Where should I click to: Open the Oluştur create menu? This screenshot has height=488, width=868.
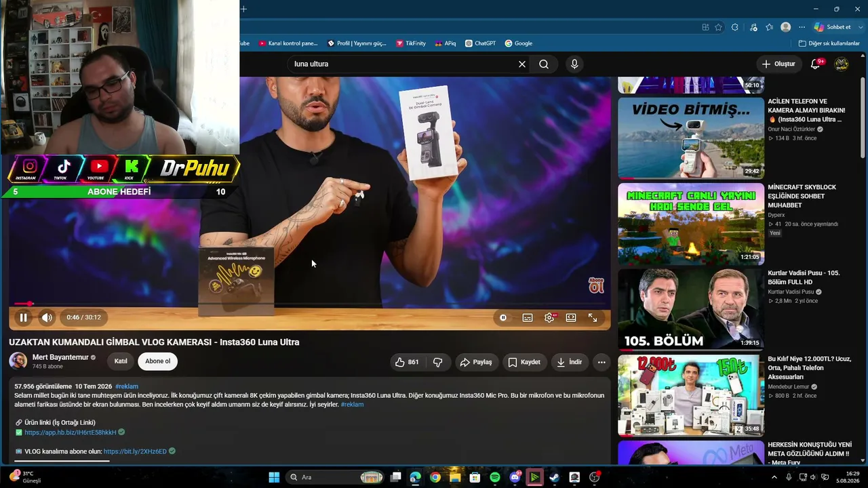click(x=778, y=64)
